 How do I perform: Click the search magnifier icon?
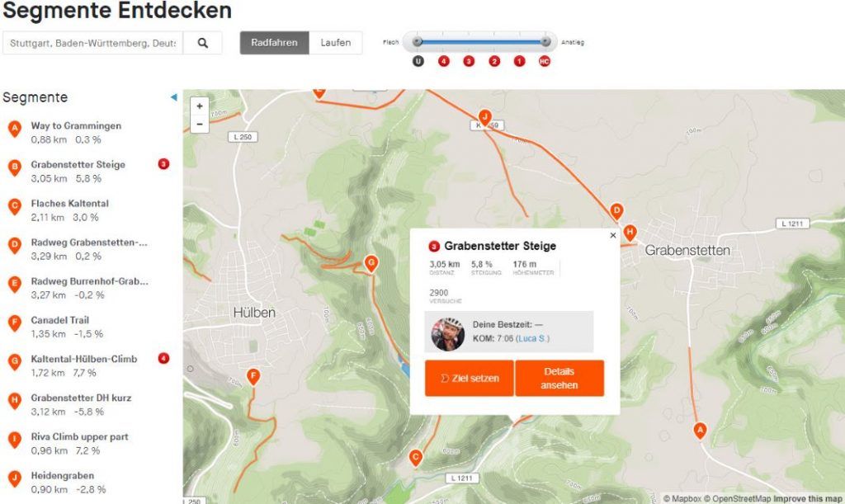coord(203,43)
